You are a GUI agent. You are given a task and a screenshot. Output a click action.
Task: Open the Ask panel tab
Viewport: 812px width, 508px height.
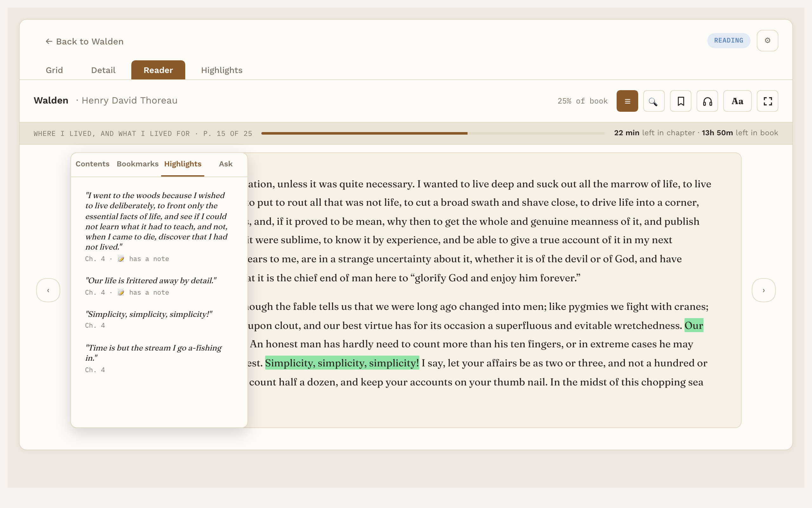[226, 164]
